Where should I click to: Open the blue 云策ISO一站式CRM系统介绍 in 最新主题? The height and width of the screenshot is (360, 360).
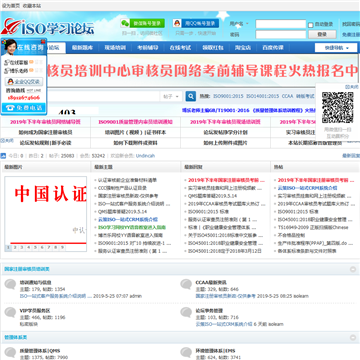click(128, 220)
